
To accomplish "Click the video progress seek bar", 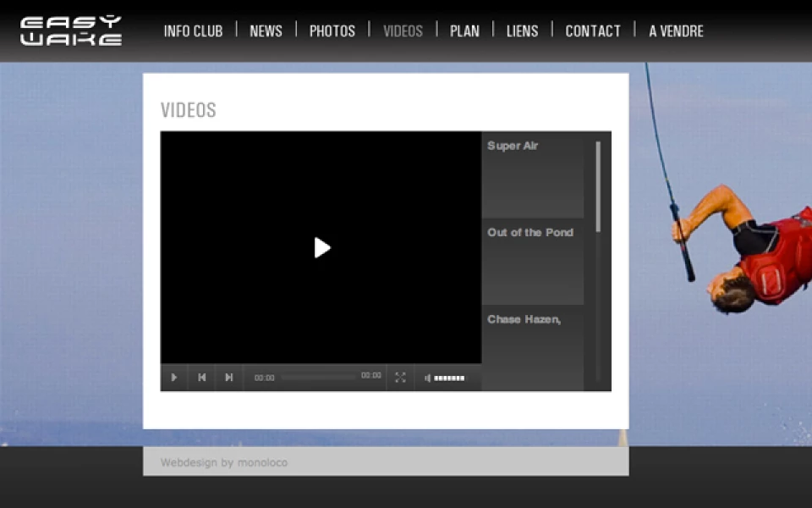I will click(318, 378).
